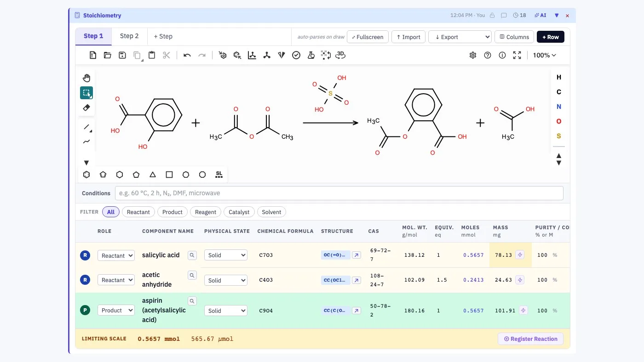Click the Import button

point(408,37)
